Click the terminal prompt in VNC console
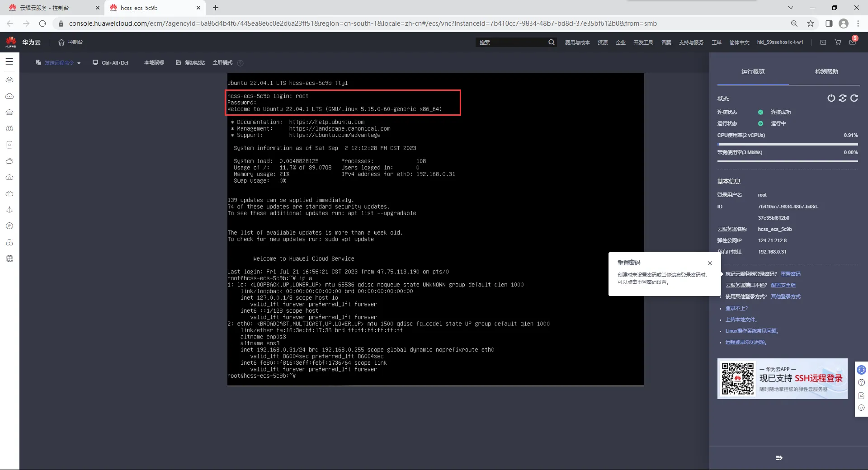The height and width of the screenshot is (470, 868). (262, 376)
